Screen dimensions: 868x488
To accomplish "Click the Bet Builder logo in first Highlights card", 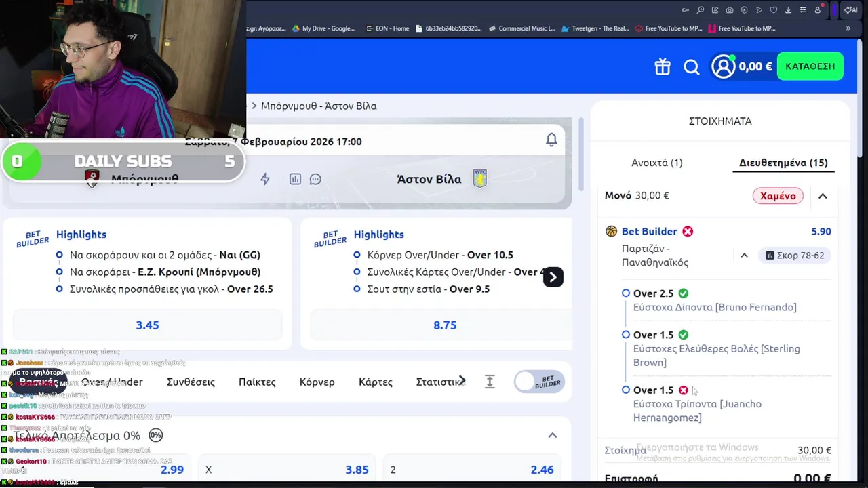I will click(33, 239).
